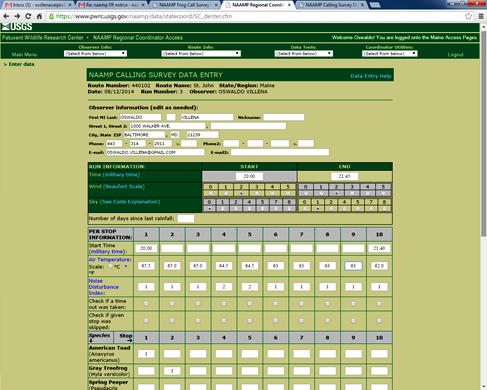The image size is (487, 390).
Task: Click the Logout link
Action: 455,55
